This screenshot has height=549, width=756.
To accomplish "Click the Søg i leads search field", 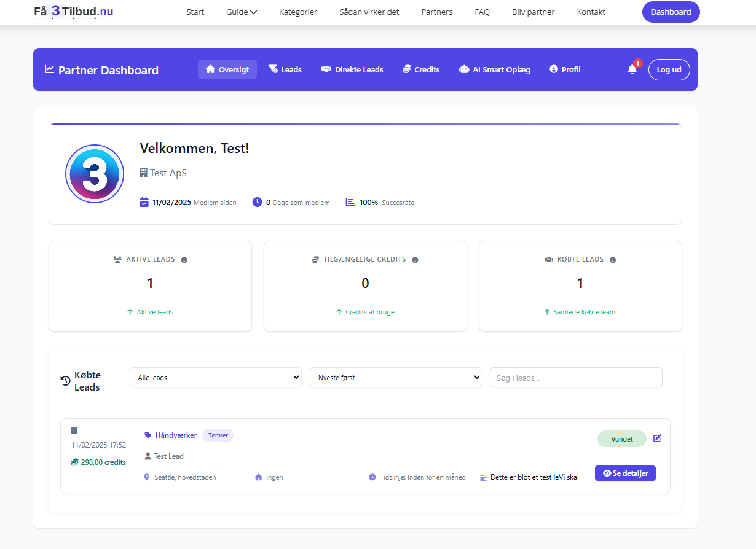I will click(x=575, y=378).
